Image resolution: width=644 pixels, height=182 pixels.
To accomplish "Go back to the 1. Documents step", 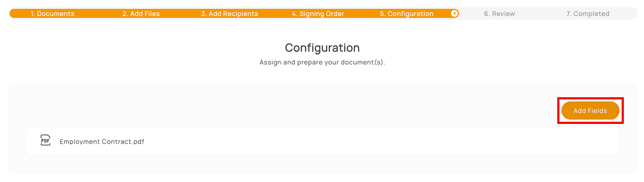I will (x=52, y=14).
